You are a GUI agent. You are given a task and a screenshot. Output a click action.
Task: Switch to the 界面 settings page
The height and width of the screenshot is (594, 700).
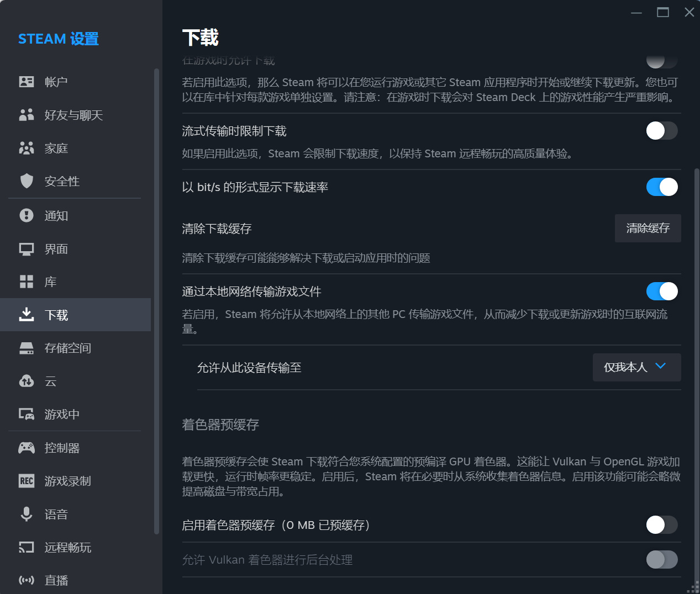pyautogui.click(x=75, y=249)
